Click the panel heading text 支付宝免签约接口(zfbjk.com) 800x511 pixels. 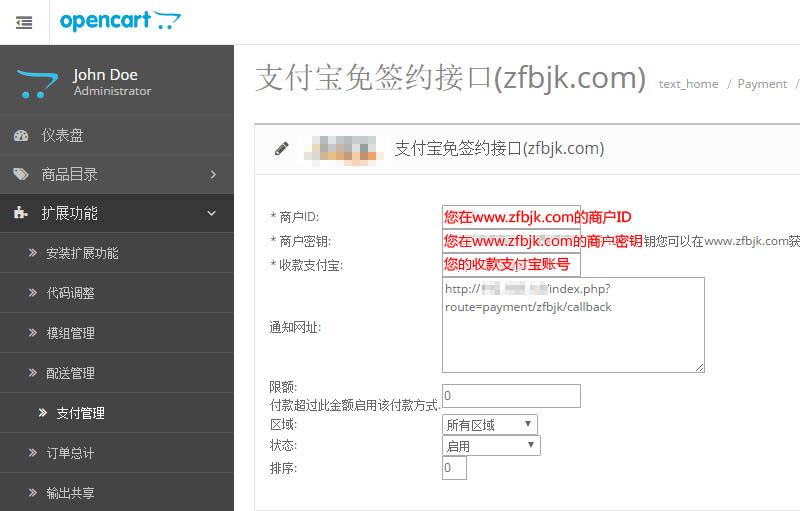point(499,148)
